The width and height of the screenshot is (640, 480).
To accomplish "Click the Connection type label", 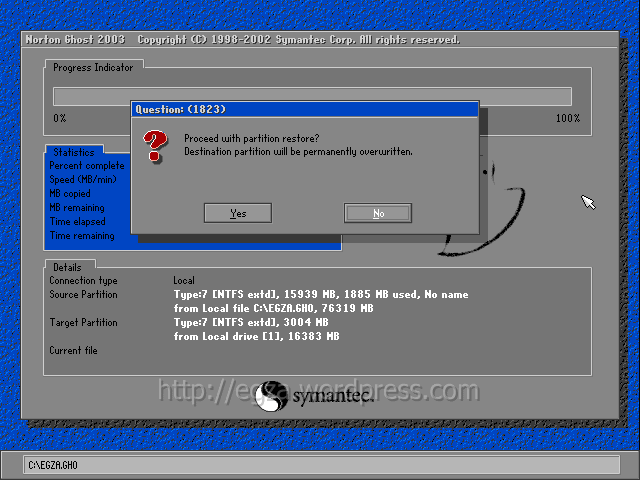I will click(x=83, y=281).
